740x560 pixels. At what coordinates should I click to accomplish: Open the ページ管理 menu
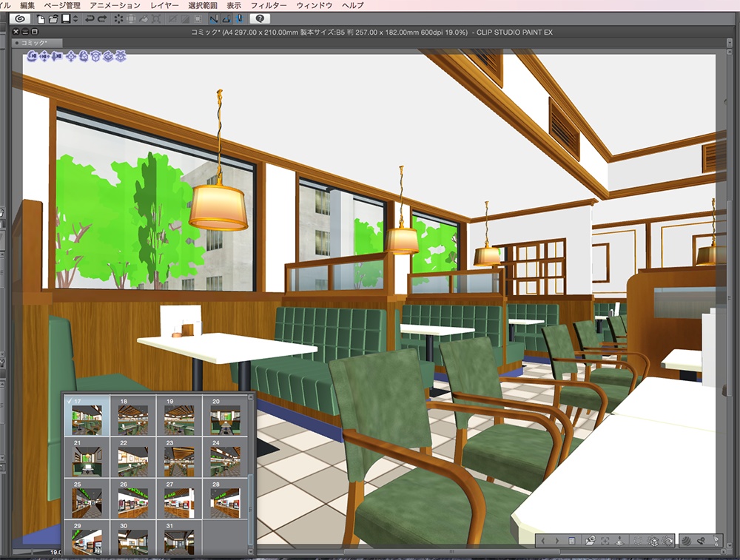(62, 5)
